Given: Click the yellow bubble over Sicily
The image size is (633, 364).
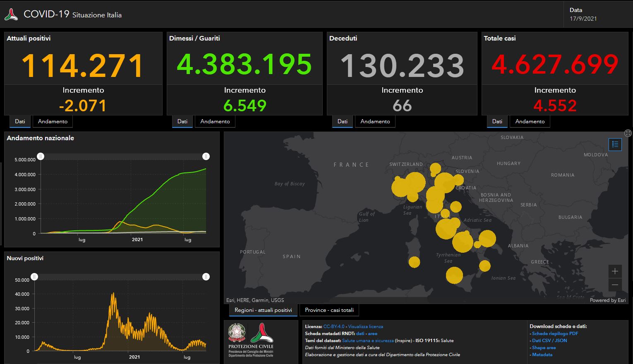Looking at the screenshot, I should click(x=454, y=275).
